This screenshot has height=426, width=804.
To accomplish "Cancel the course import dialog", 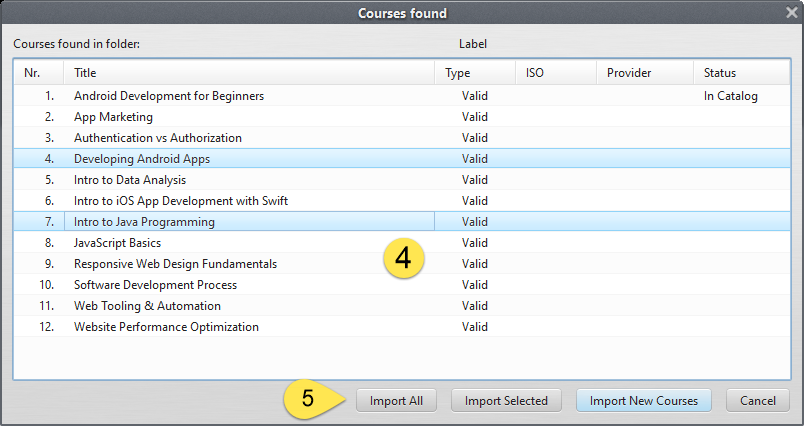I will (x=758, y=400).
